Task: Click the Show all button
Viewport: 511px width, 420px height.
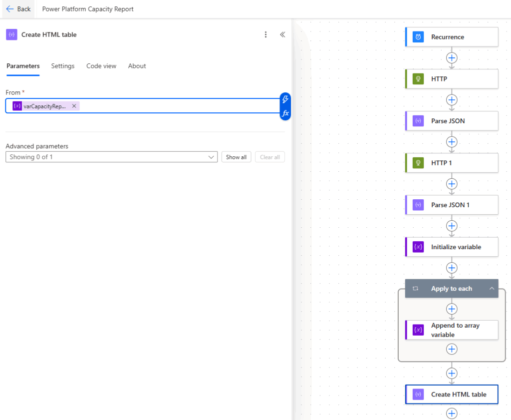Action: coord(236,157)
